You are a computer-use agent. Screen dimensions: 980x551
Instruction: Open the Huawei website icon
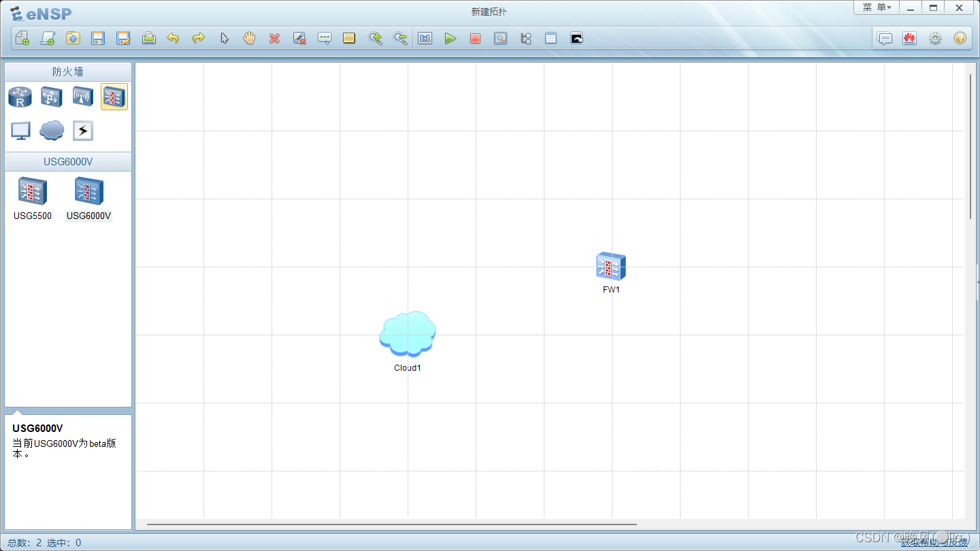pyautogui.click(x=909, y=38)
